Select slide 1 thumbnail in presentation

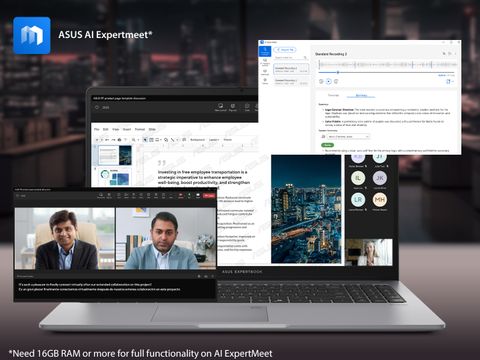pyautogui.click(x=115, y=155)
